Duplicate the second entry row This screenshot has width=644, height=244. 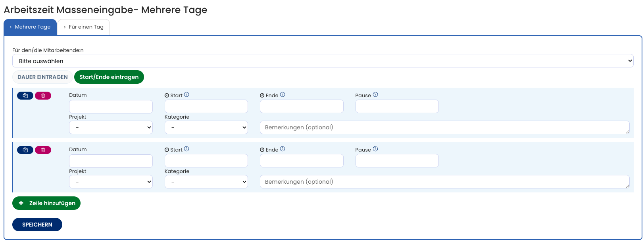[25, 150]
